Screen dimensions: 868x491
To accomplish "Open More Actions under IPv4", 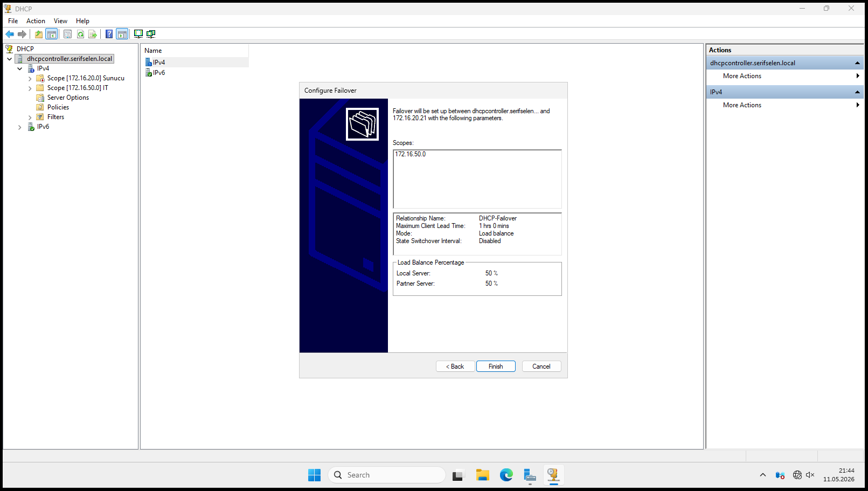I will click(785, 105).
